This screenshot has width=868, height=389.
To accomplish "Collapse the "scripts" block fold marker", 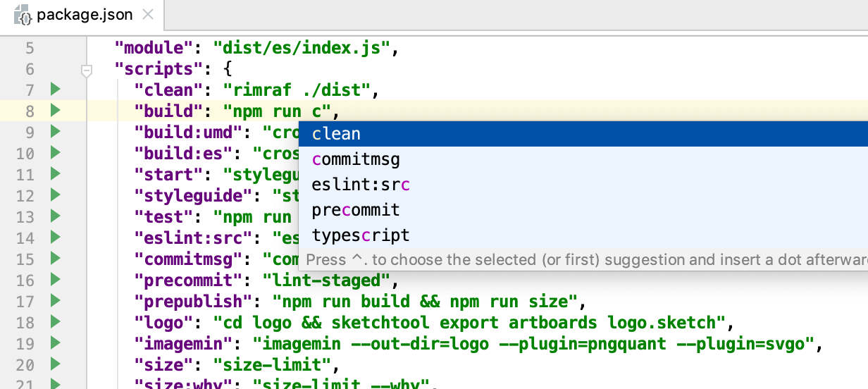I will tap(87, 70).
